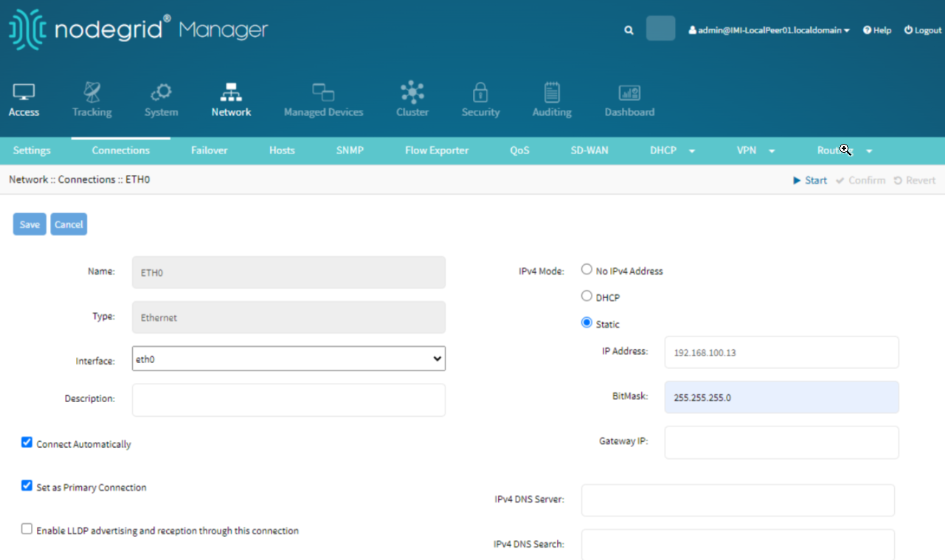Open the Auditing section icon
This screenshot has height=560, width=945.
(x=552, y=92)
